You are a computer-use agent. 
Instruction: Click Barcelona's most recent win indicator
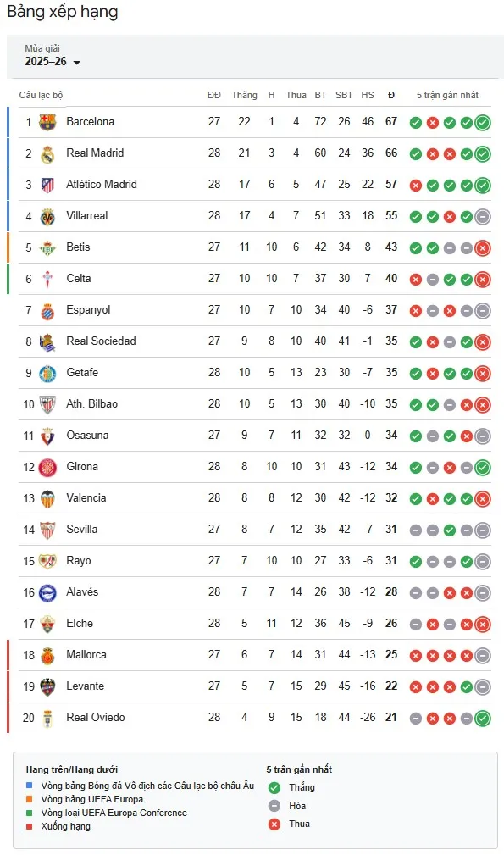point(484,122)
